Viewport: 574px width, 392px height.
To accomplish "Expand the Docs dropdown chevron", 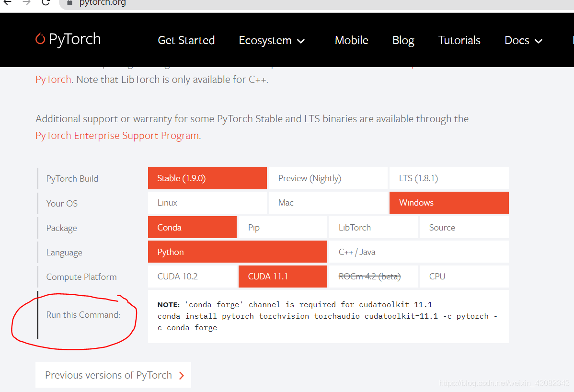I will tap(538, 41).
